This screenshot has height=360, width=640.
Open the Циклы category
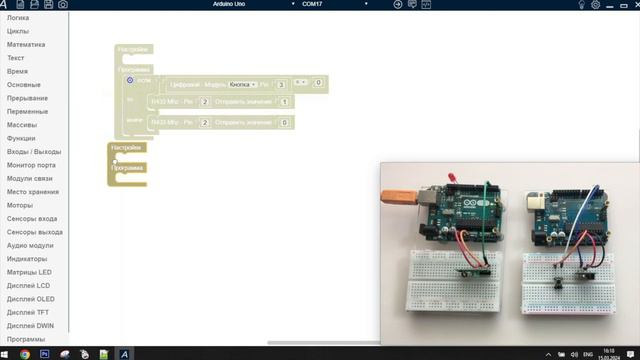(x=18, y=31)
